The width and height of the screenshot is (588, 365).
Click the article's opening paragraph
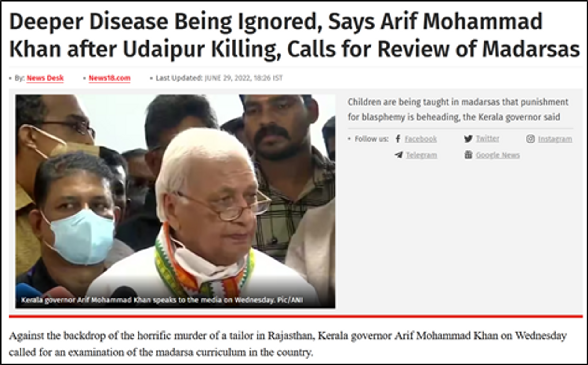click(x=288, y=344)
